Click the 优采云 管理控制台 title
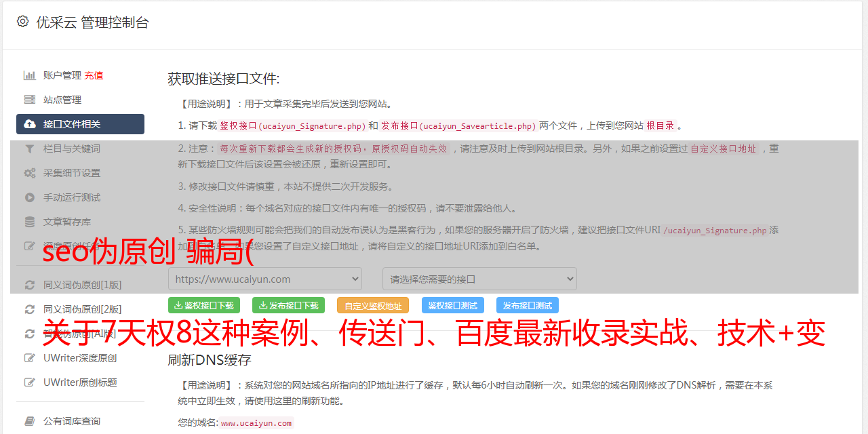The width and height of the screenshot is (868, 434). tap(92, 22)
